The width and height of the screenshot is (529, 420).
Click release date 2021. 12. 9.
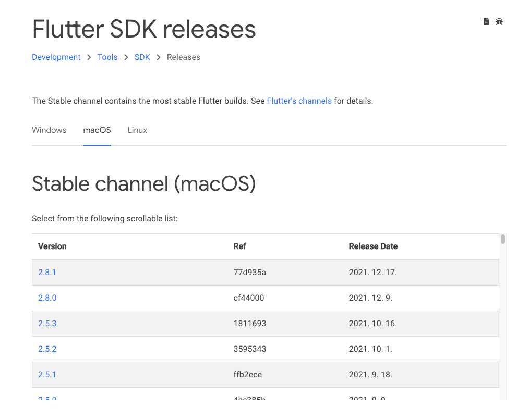click(370, 298)
